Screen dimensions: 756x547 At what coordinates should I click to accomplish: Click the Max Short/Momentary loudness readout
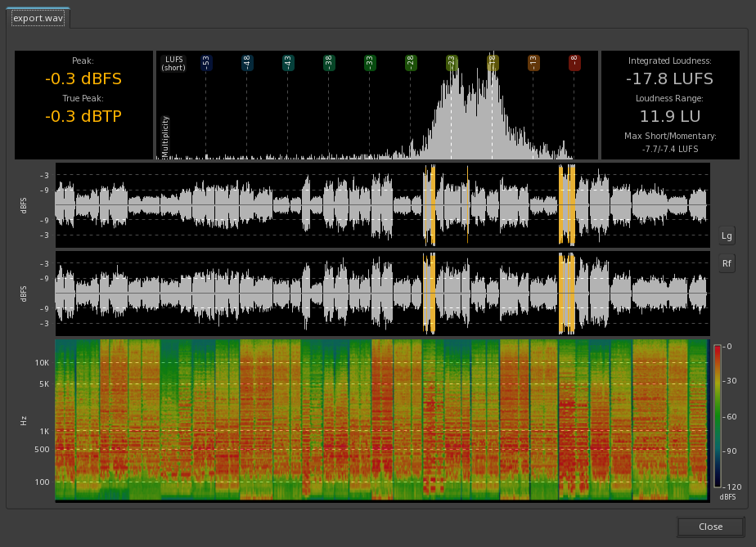click(669, 149)
